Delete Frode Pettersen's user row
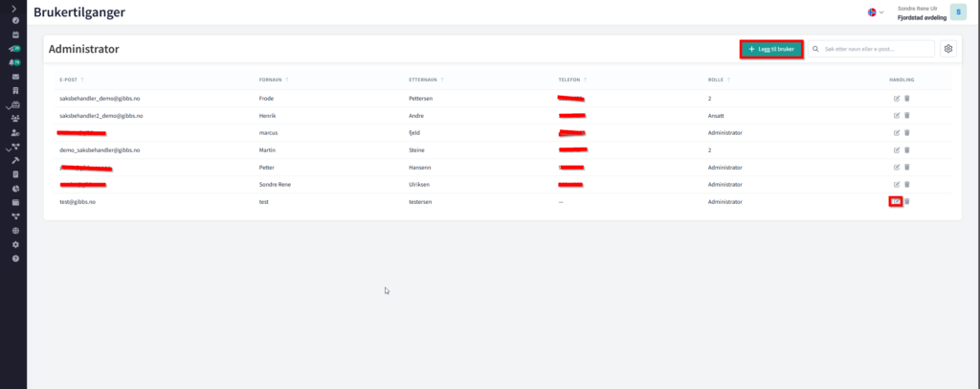This screenshot has width=980, height=389. (x=907, y=99)
